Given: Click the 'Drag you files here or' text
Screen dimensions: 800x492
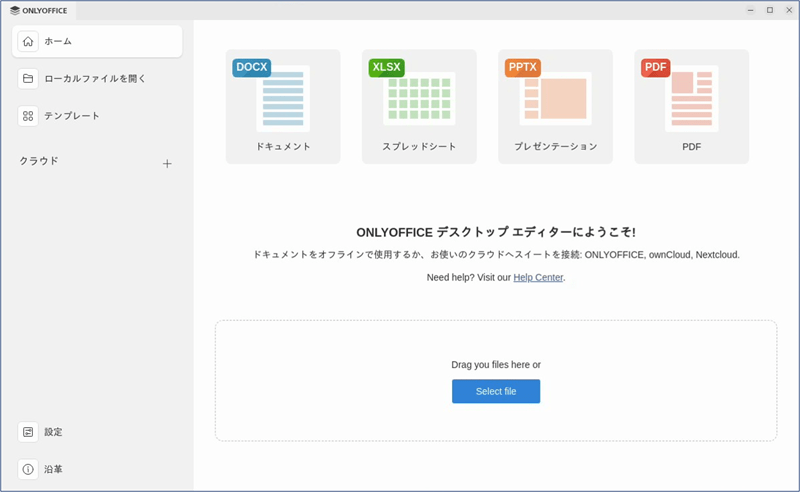Looking at the screenshot, I should pos(496,365).
